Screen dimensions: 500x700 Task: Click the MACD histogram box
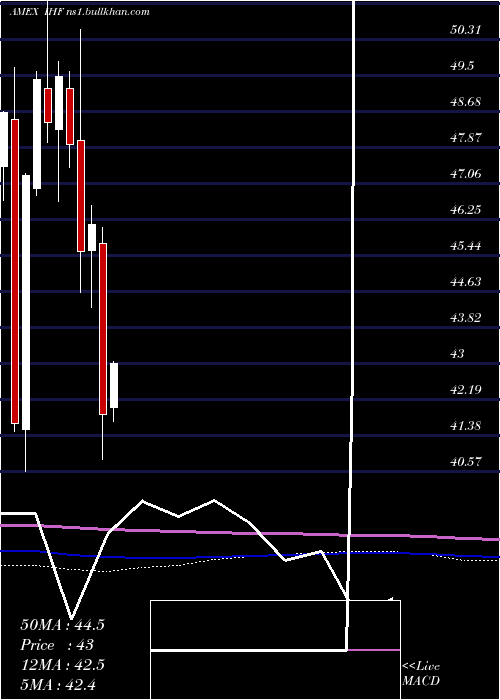pyautogui.click(x=275, y=650)
